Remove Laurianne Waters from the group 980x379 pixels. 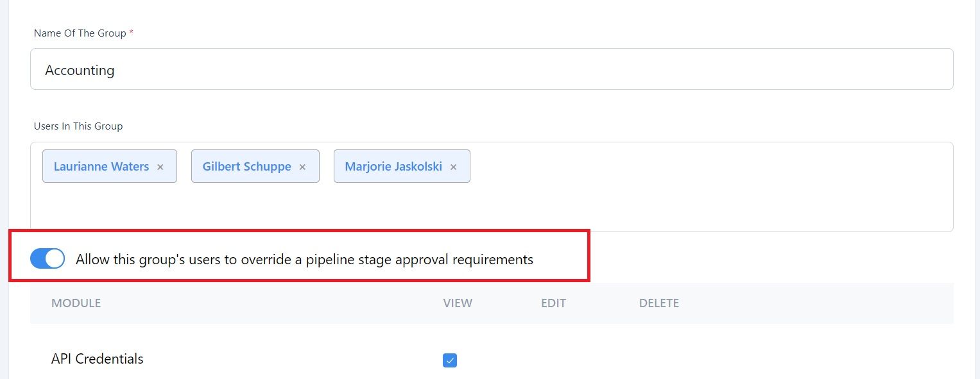tap(160, 167)
